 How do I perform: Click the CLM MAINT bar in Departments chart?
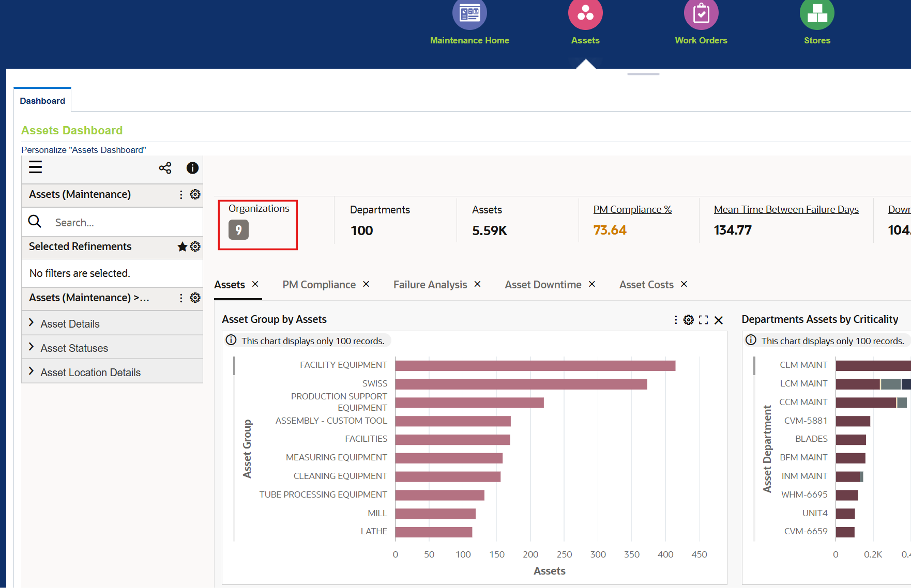click(873, 366)
